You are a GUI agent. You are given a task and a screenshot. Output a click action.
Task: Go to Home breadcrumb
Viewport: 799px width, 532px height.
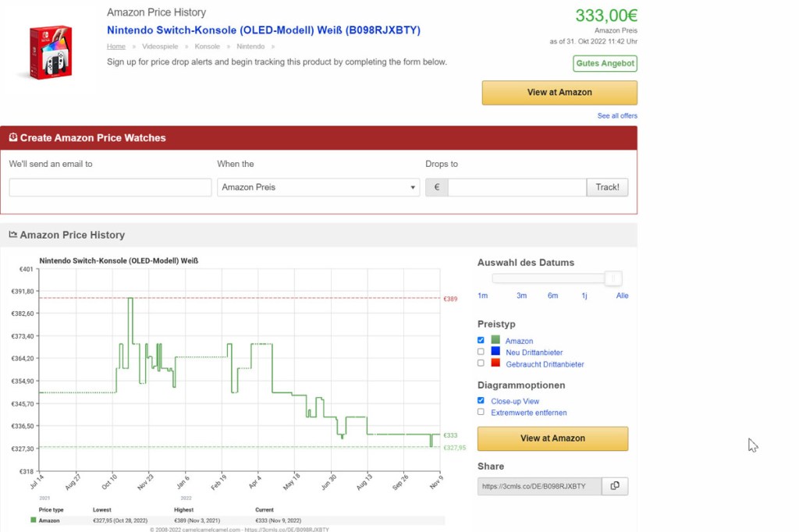(x=116, y=46)
